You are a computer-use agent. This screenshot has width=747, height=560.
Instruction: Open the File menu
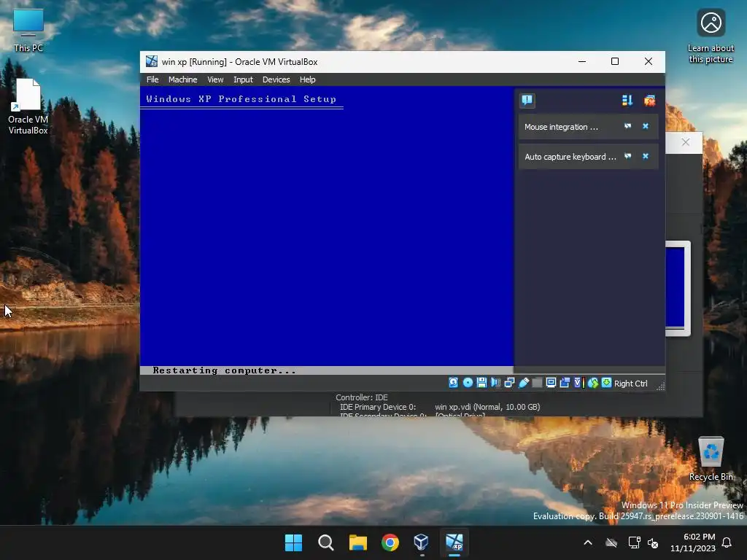[152, 79]
